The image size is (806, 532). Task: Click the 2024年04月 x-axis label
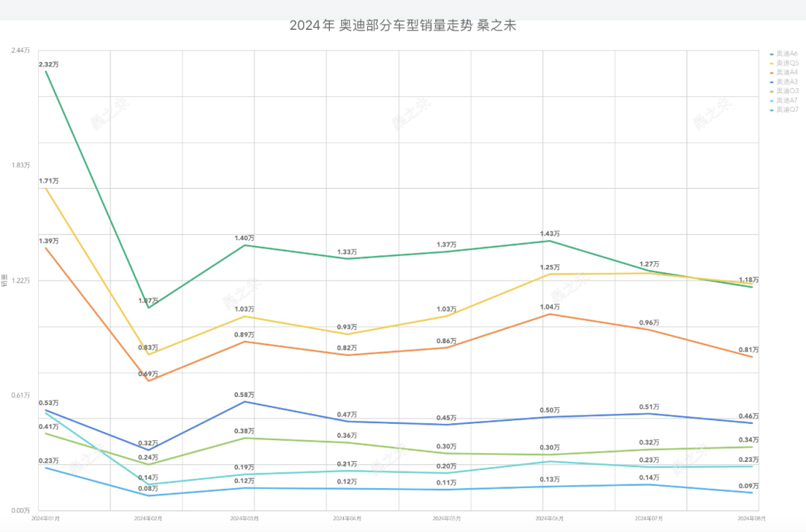coord(347,518)
